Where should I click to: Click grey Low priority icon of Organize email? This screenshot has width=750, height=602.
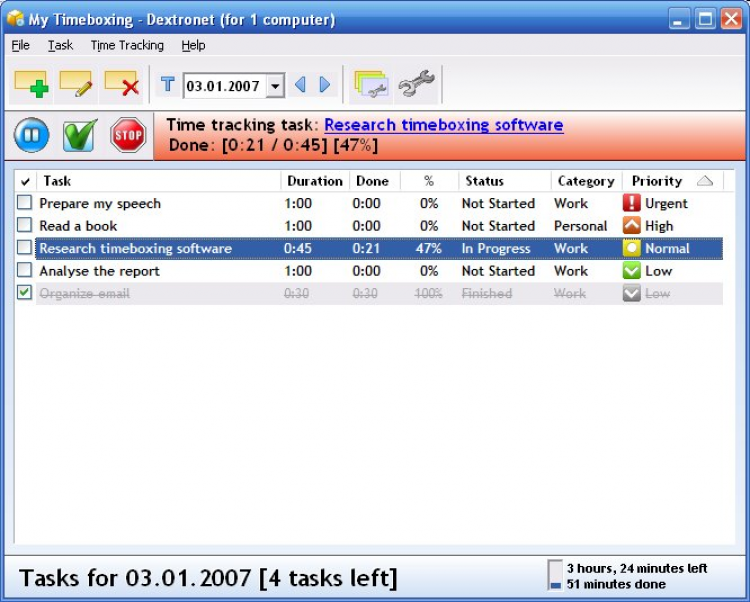click(x=631, y=293)
